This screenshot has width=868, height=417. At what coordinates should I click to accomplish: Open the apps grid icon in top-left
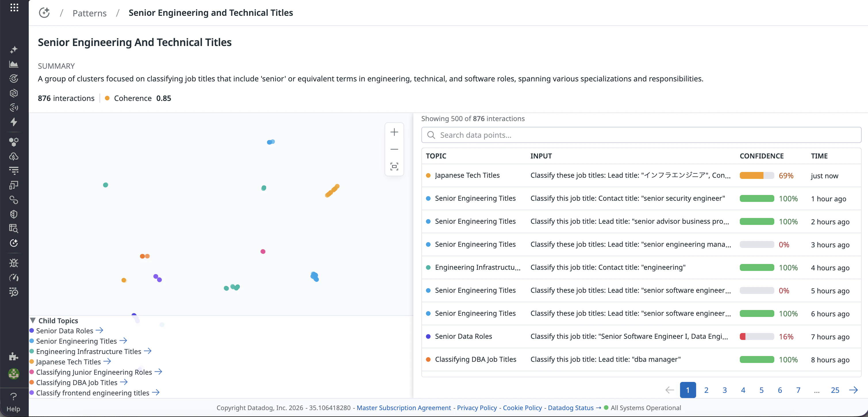14,7
